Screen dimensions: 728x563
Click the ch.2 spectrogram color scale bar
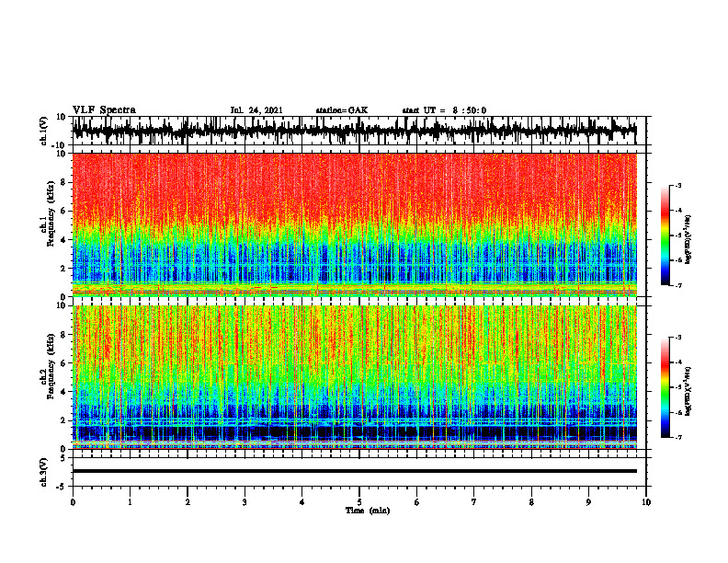(665, 387)
